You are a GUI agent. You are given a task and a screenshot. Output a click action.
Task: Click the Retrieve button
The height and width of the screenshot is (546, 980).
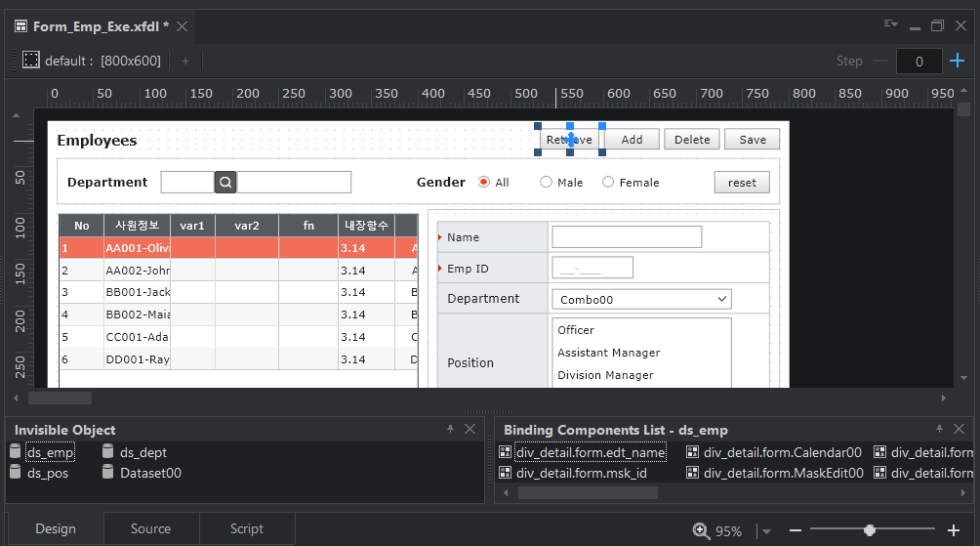coord(569,140)
